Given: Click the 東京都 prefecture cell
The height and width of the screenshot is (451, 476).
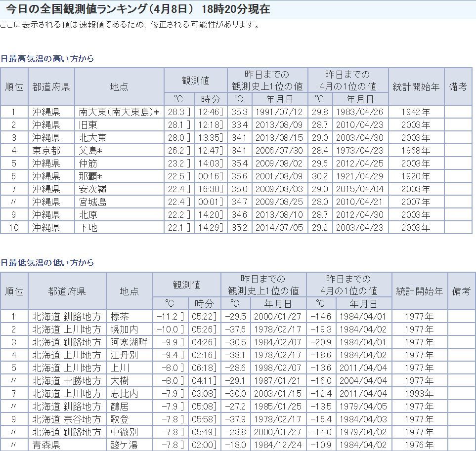Looking at the screenshot, I should click(46, 151).
